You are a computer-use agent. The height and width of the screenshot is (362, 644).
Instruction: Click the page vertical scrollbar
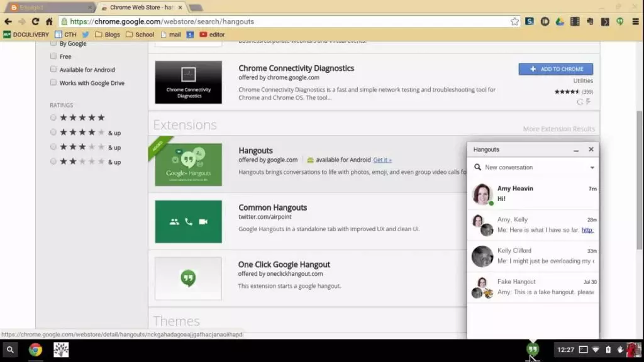[x=640, y=180]
